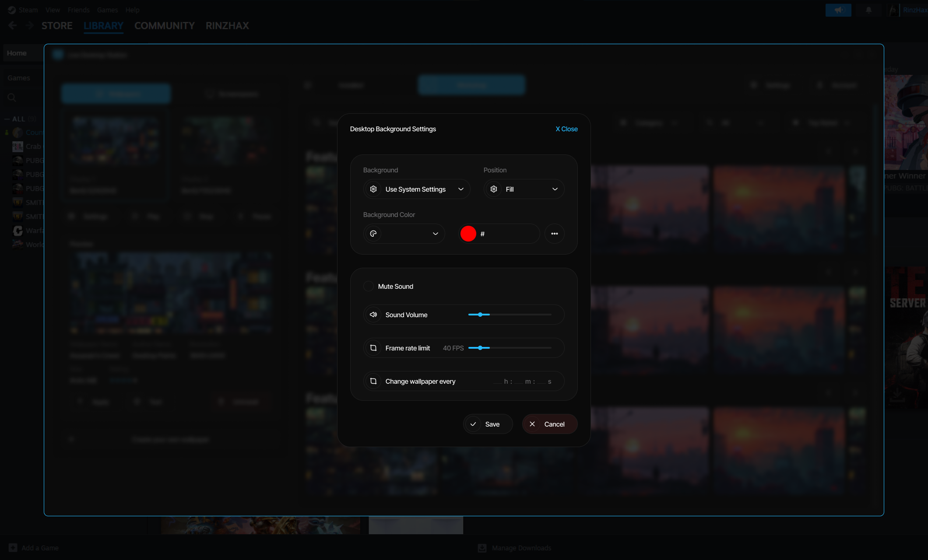Select the Warfa… game in library list
928x560 pixels.
28,231
